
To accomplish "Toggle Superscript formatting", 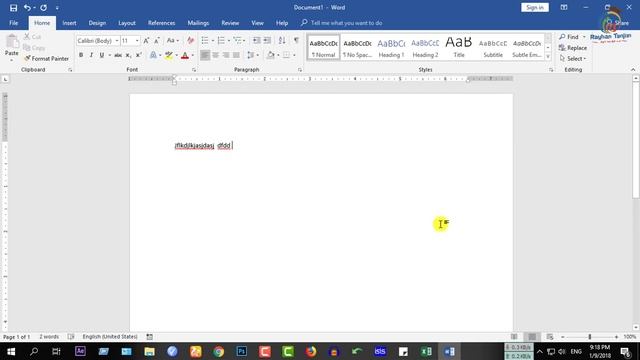I will pyautogui.click(x=138, y=55).
